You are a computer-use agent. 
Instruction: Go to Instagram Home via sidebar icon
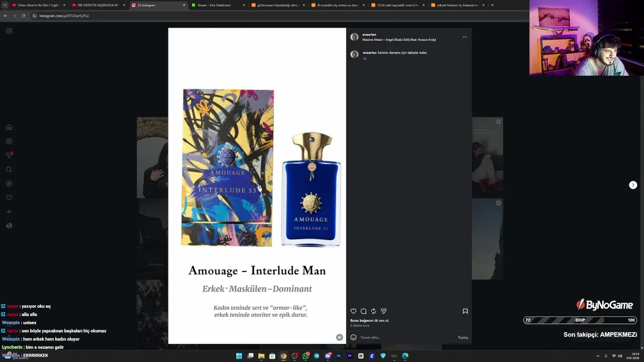[9, 127]
